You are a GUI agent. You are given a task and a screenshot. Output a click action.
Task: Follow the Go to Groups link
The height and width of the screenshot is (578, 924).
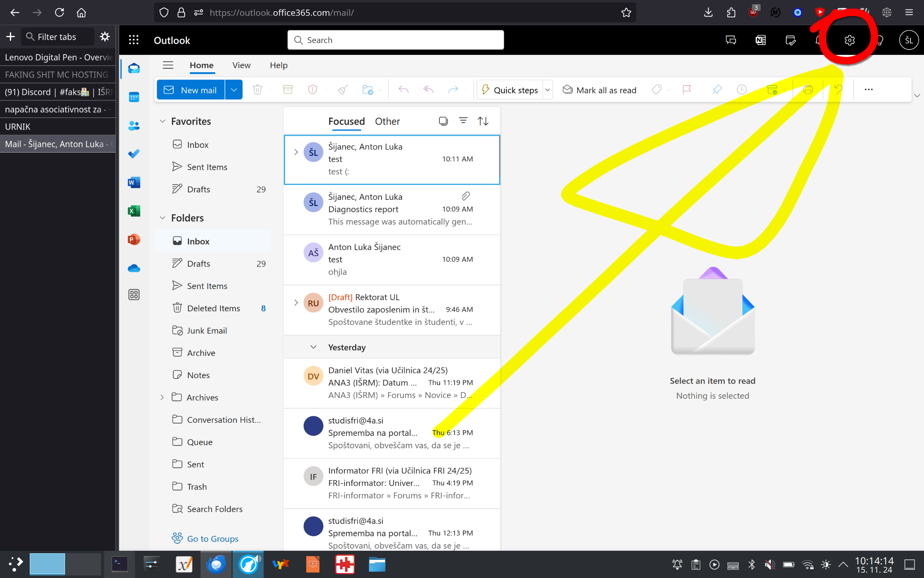212,538
